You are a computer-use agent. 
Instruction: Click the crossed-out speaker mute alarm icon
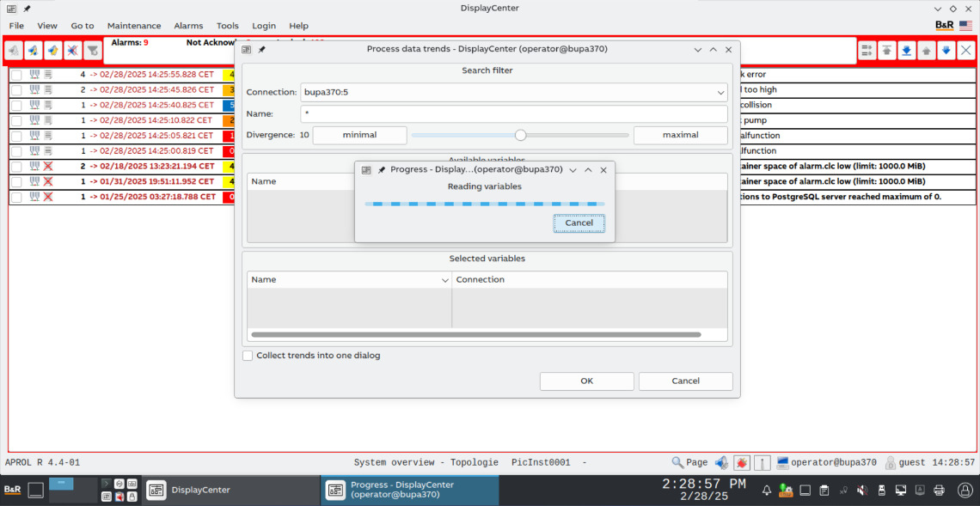click(x=72, y=51)
